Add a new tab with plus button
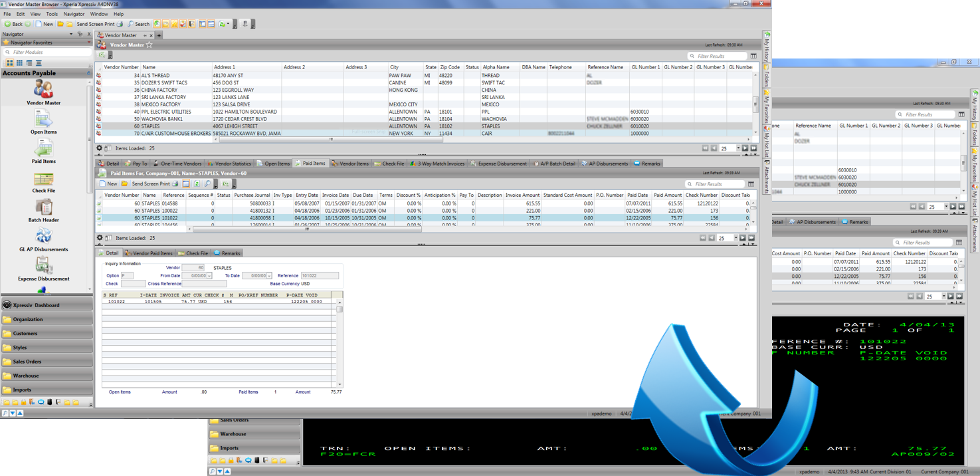Image resolution: width=980 pixels, height=476 pixels. point(159,35)
